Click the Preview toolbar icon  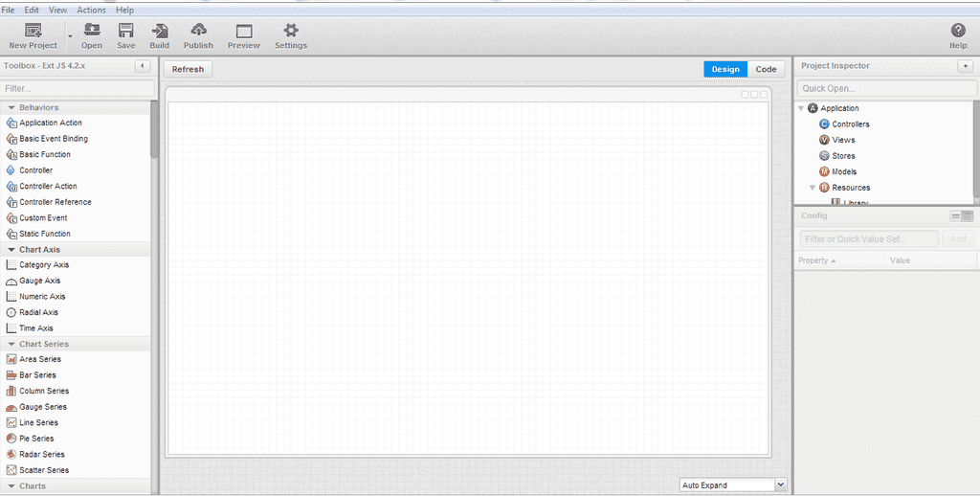tap(244, 31)
